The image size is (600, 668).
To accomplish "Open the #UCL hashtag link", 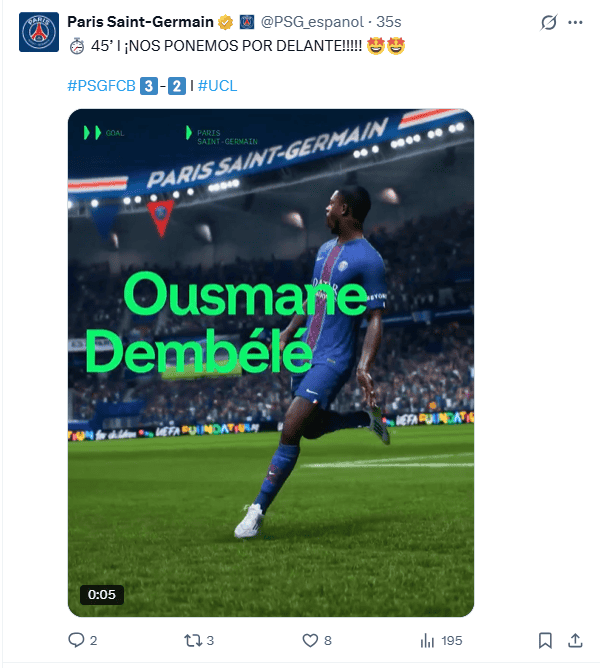I will [217, 86].
